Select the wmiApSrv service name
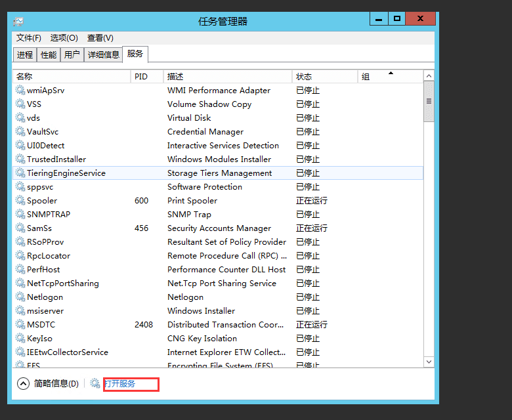 [46, 90]
